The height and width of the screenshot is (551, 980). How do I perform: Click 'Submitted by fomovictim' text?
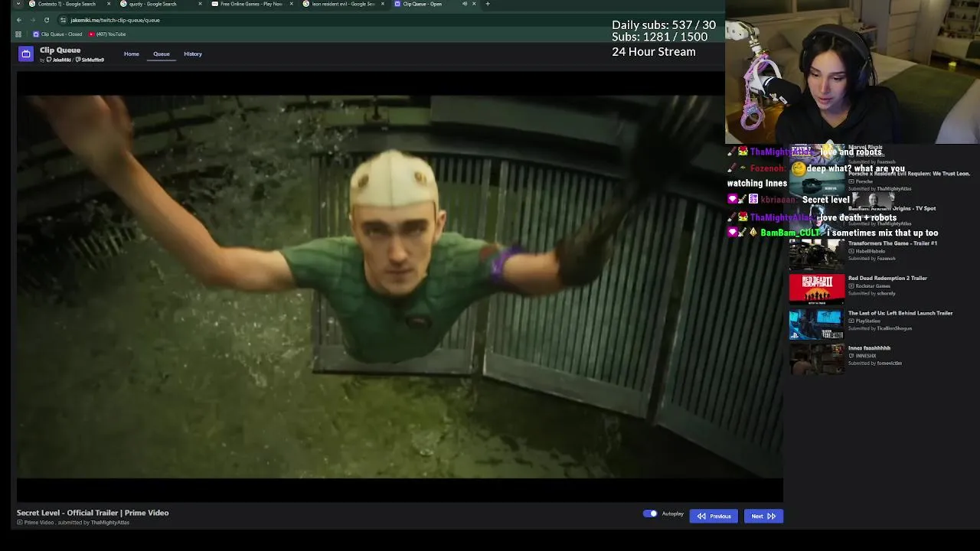tap(875, 364)
